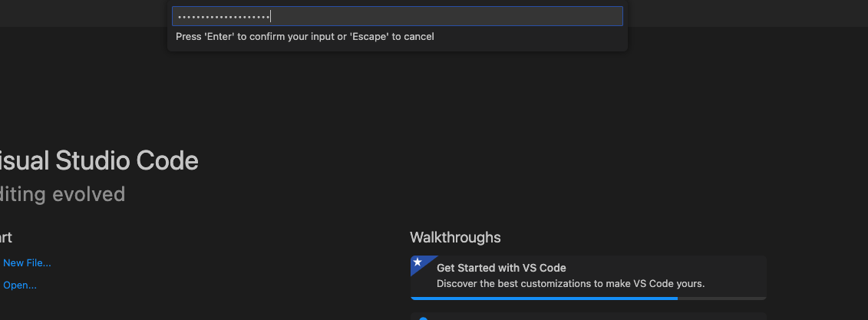Click the New File... link
The image size is (868, 320).
pyautogui.click(x=27, y=263)
